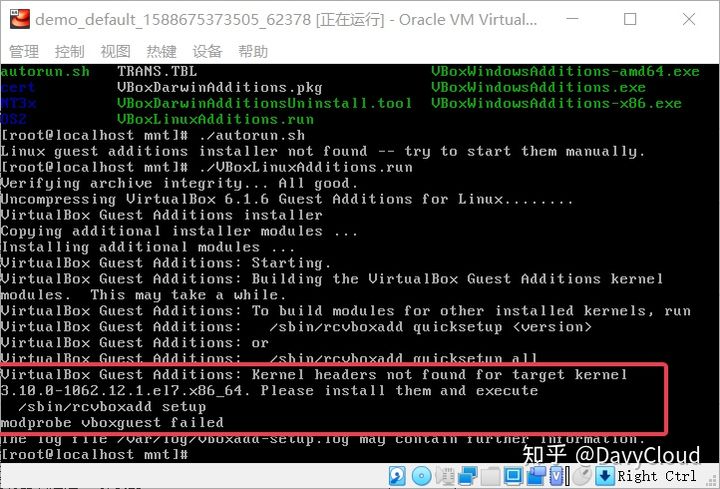Click the recording status icon beside display
720x489 pixels.
(x=536, y=476)
